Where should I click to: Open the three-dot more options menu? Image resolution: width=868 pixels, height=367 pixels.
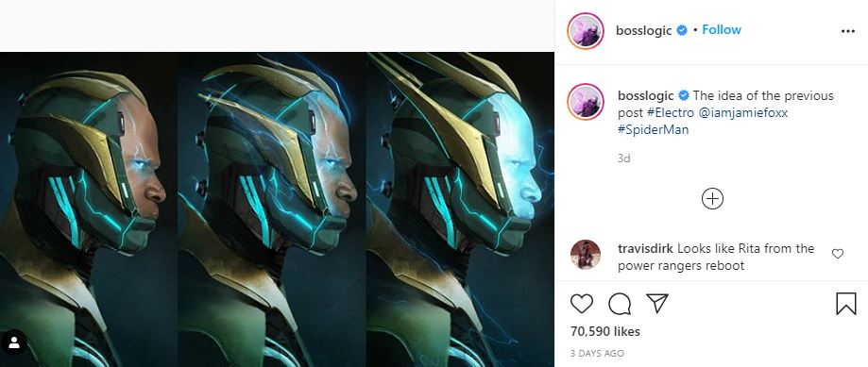point(848,31)
